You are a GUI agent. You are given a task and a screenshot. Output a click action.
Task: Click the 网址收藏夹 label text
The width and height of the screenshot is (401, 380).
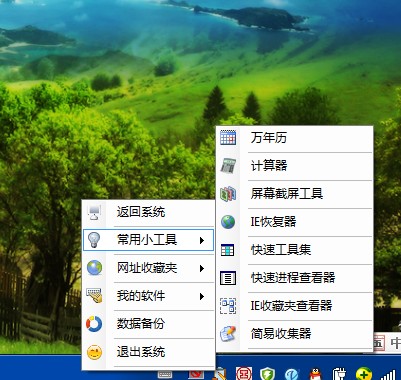pos(147,268)
